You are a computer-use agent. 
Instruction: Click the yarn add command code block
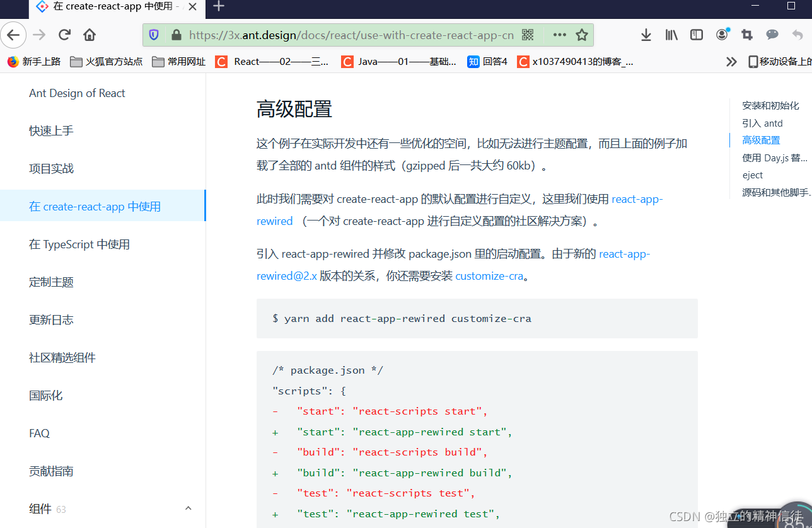click(x=477, y=319)
